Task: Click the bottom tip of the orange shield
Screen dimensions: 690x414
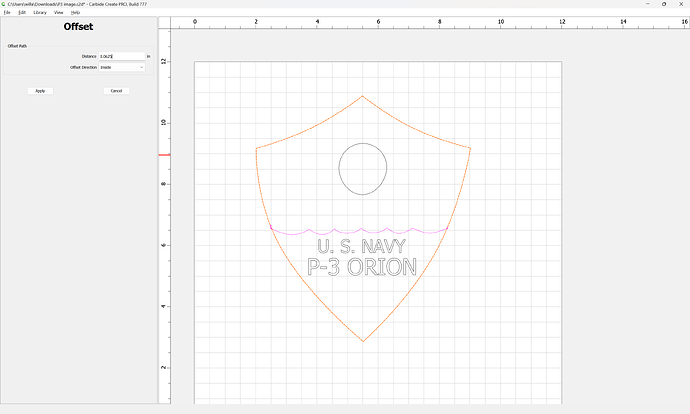Action: click(363, 341)
